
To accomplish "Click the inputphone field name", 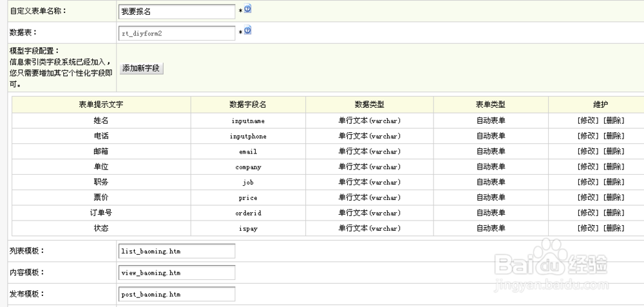I will pyautogui.click(x=248, y=136).
